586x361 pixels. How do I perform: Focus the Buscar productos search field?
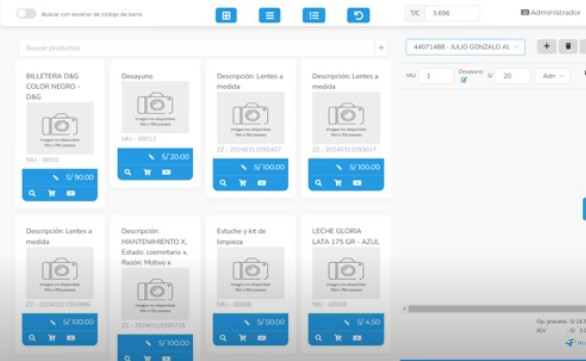pyautogui.click(x=196, y=48)
